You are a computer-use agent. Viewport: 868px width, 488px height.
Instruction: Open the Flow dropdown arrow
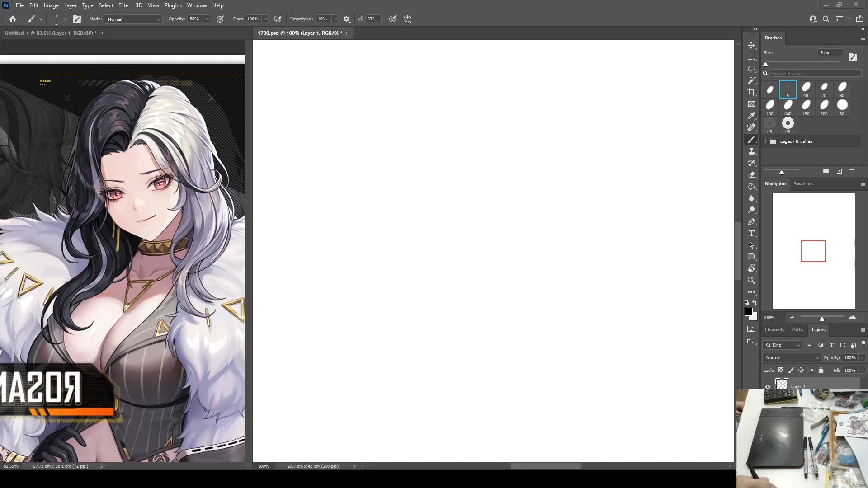pyautogui.click(x=265, y=19)
